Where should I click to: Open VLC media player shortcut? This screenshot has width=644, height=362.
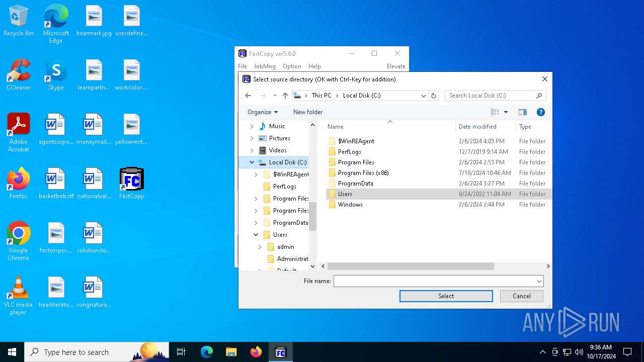(19, 296)
